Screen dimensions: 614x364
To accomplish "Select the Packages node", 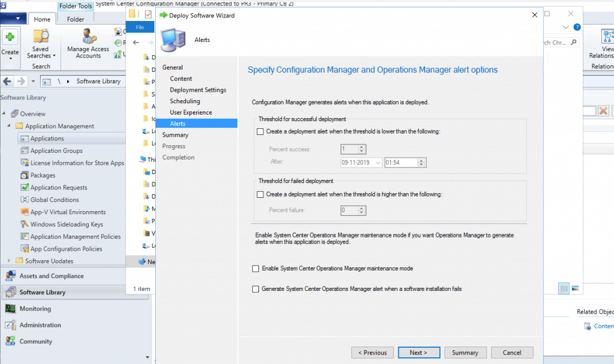I will (x=43, y=175).
